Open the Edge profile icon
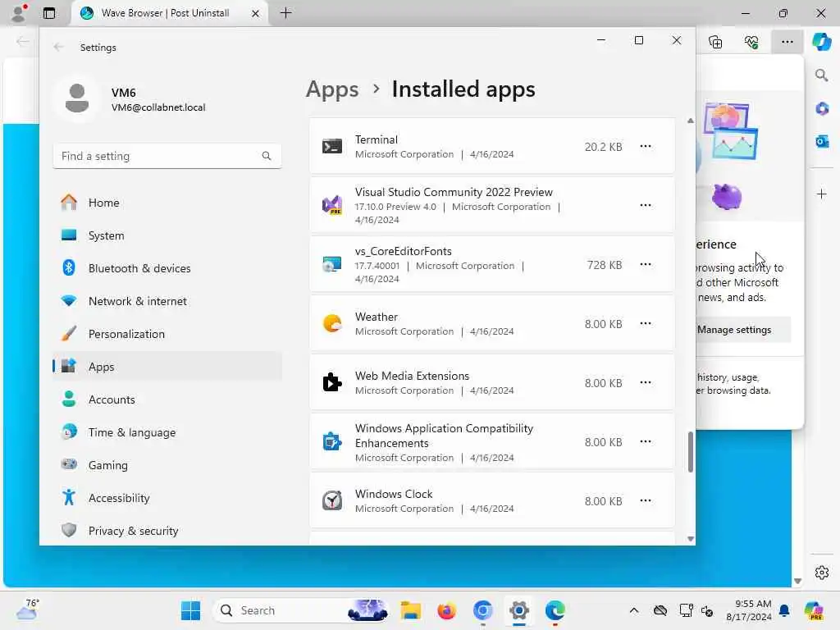The width and height of the screenshot is (840, 630). click(18, 13)
